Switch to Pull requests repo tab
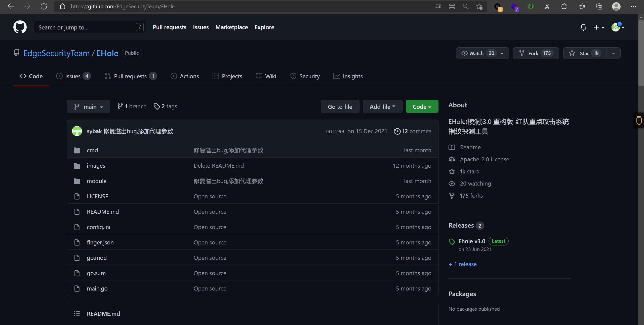The height and width of the screenshot is (325, 644). click(x=131, y=76)
